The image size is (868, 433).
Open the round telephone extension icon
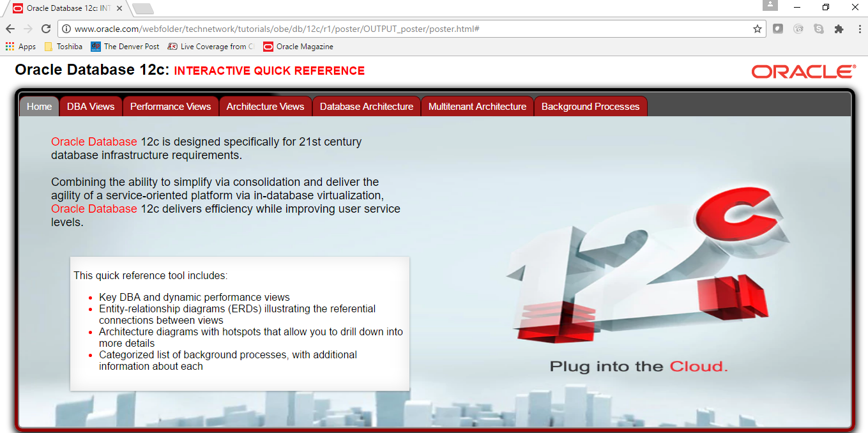798,29
